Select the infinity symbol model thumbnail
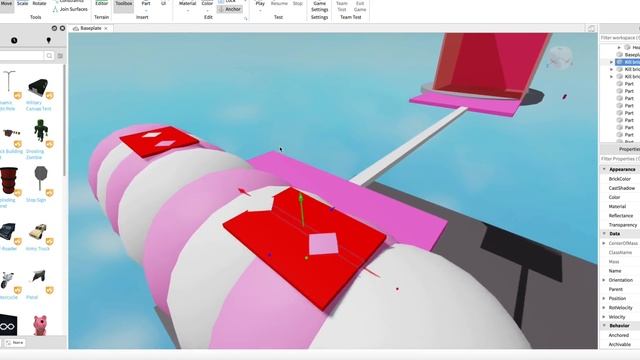This screenshot has width=640, height=360. pyautogui.click(x=8, y=325)
